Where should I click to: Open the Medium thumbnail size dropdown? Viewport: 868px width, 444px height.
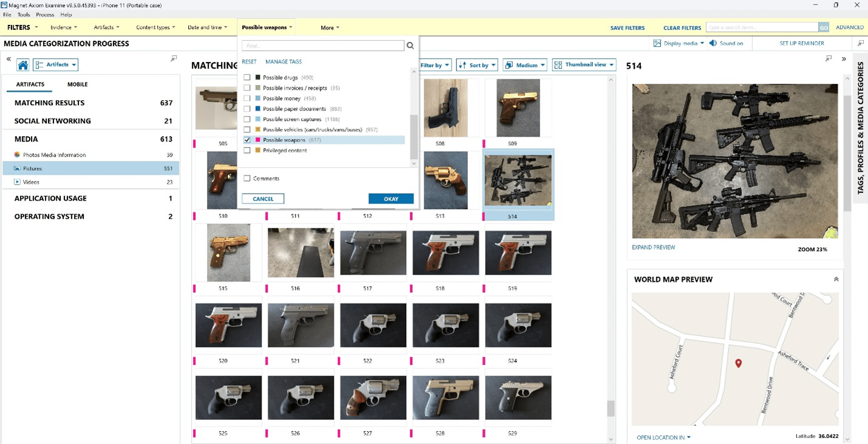pyautogui.click(x=524, y=64)
